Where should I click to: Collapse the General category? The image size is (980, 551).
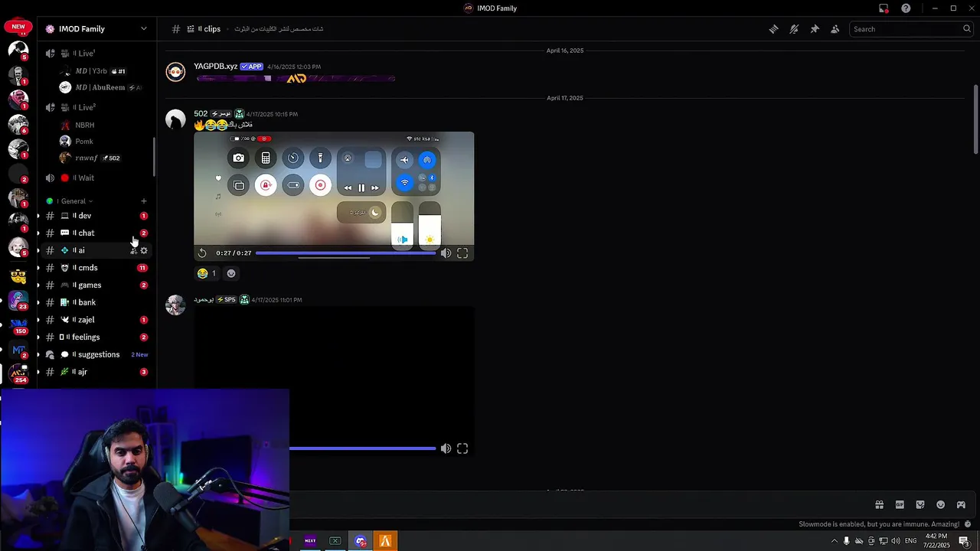tap(73, 201)
